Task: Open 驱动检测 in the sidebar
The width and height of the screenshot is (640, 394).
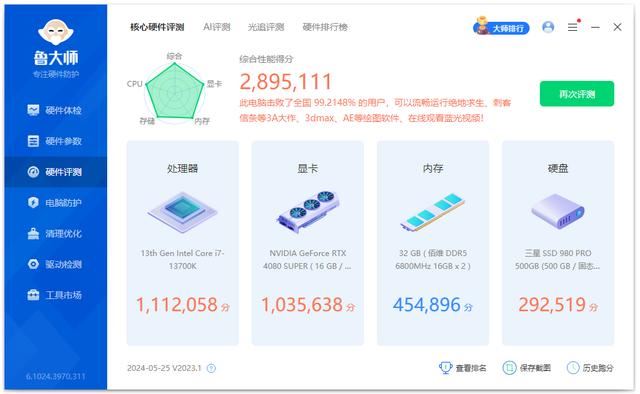Action: pyautogui.click(x=55, y=264)
